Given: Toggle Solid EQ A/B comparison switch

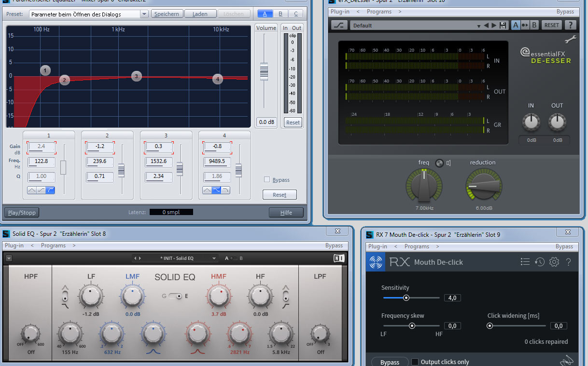Looking at the screenshot, I should [234, 258].
